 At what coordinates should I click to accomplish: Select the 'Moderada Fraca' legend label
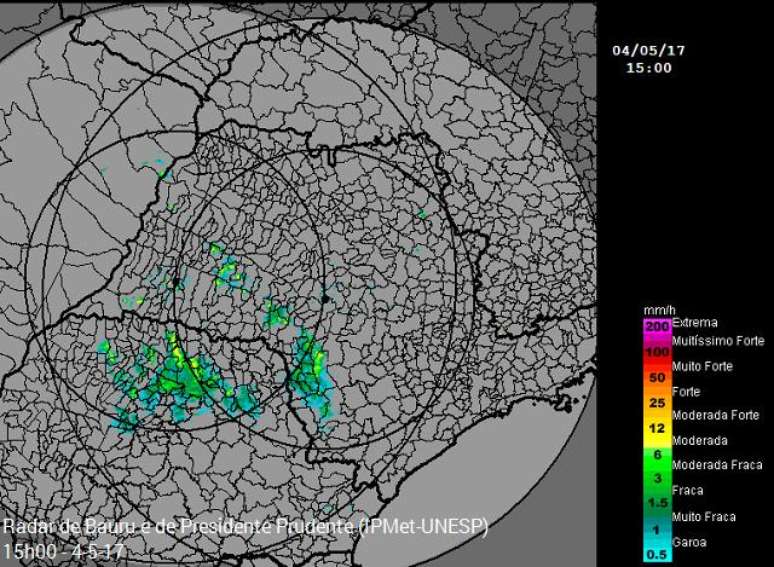tap(715, 466)
